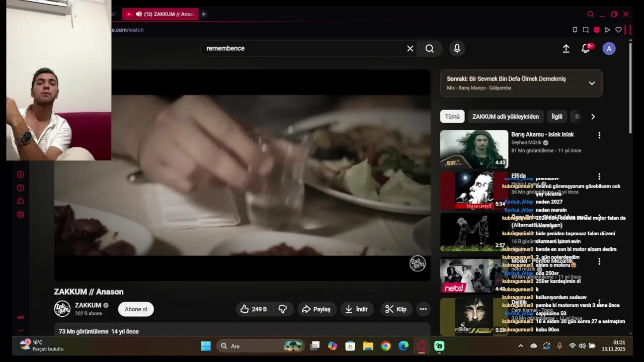Click the Abone ol subscribe button
The image size is (644, 362).
click(x=136, y=309)
